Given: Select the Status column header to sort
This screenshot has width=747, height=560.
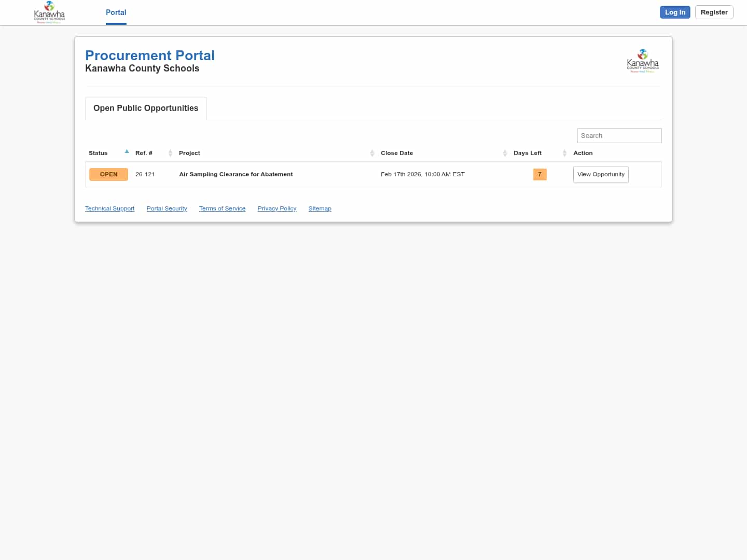Looking at the screenshot, I should [98, 153].
